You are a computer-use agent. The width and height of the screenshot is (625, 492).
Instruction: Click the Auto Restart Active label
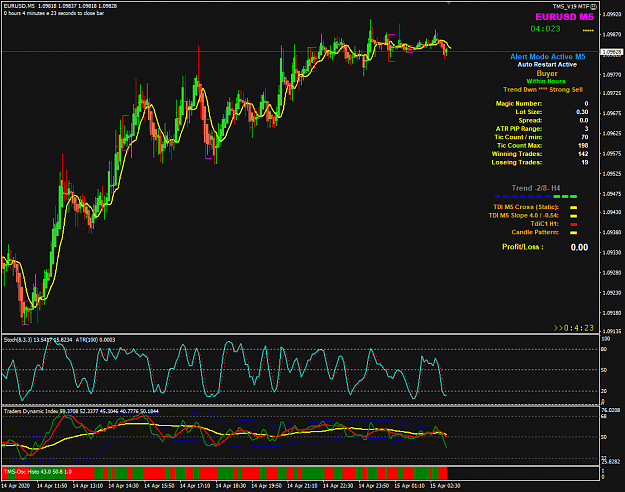[547, 65]
